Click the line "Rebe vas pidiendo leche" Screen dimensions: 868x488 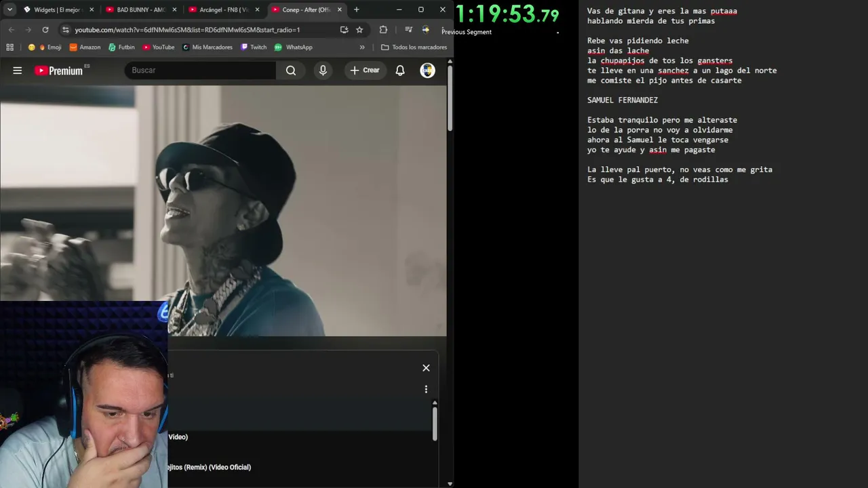tap(638, 41)
